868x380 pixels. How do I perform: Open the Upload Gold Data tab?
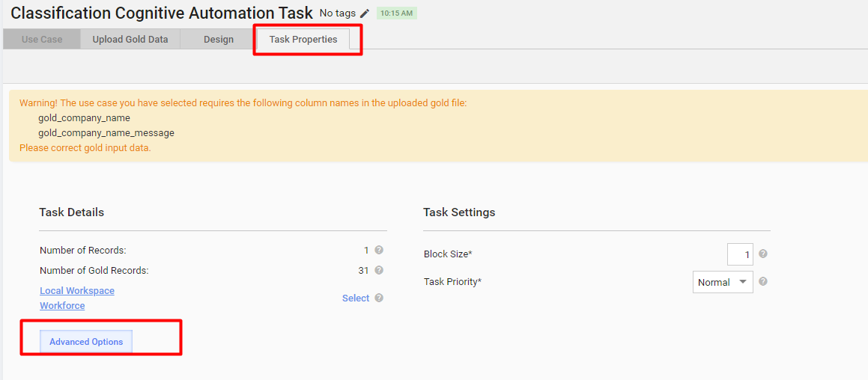click(130, 40)
